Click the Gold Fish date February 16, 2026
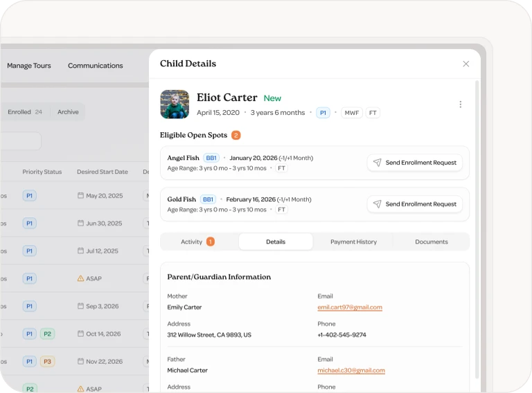The width and height of the screenshot is (532, 393). pyautogui.click(x=251, y=199)
